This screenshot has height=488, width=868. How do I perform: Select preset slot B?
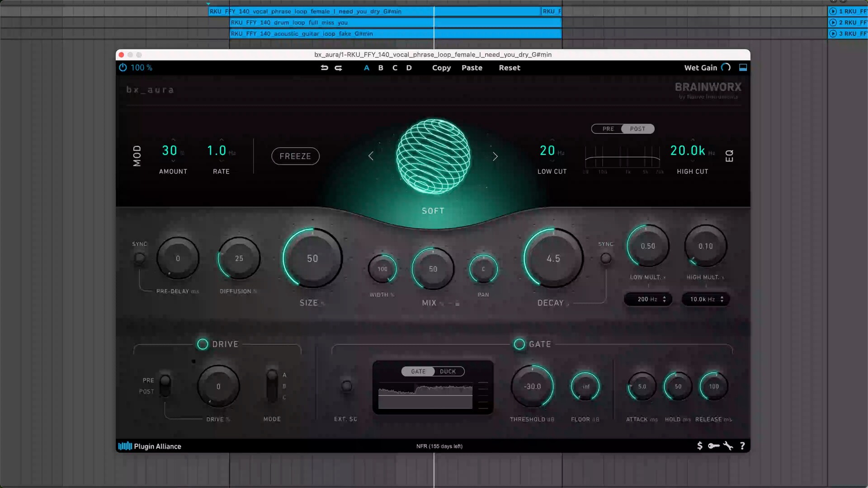coord(381,68)
